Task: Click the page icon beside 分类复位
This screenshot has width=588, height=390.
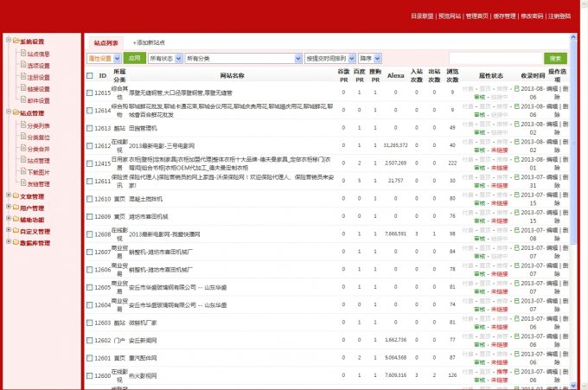Action: click(x=23, y=137)
